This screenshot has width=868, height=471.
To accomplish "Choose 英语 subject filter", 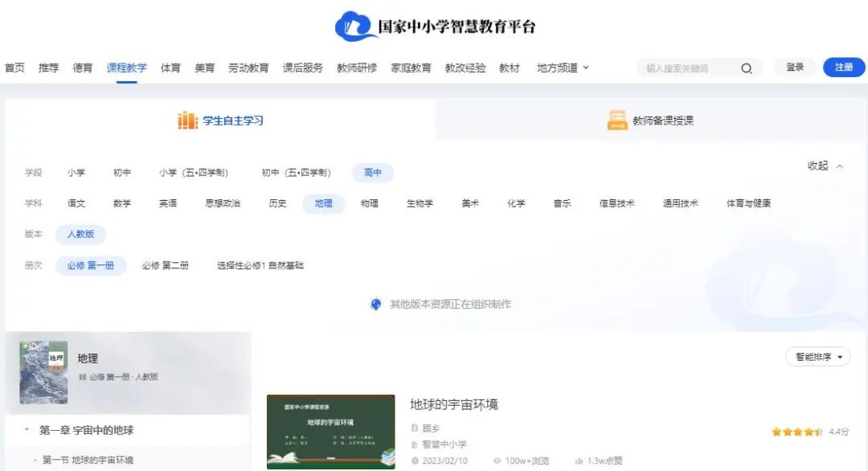I will click(168, 203).
